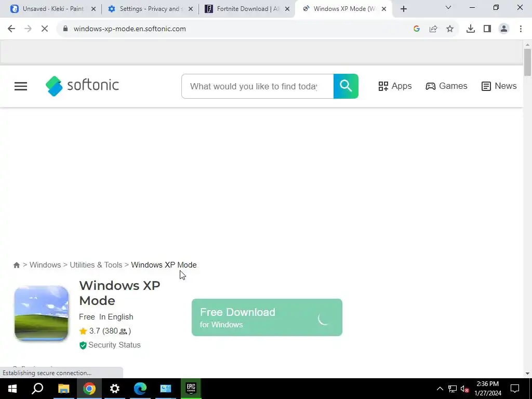The height and width of the screenshot is (399, 532).
Task: Go to Windows breadcrumb link
Action: 45,265
